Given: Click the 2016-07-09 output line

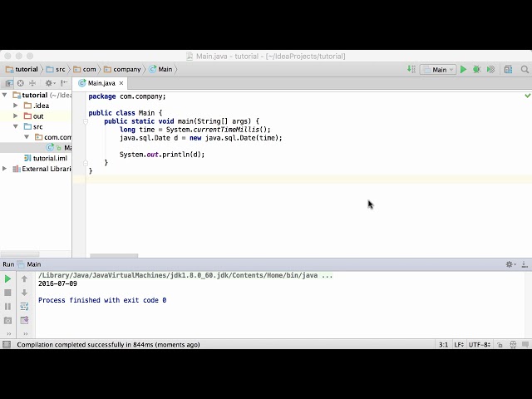Looking at the screenshot, I should click(x=57, y=283).
